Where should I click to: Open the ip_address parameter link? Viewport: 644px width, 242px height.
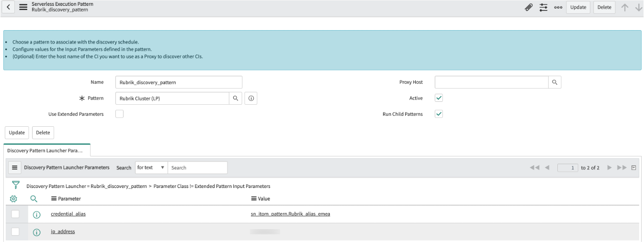63,231
